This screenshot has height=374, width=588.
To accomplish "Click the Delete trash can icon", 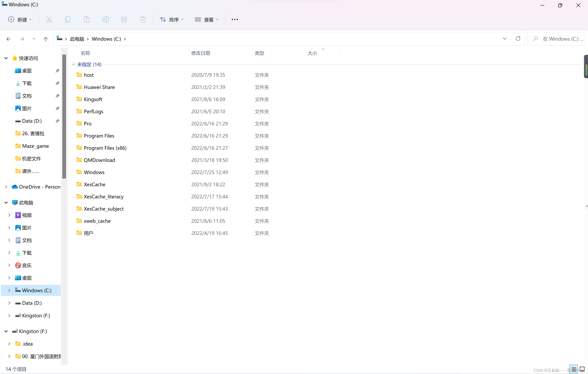I will 143,20.
